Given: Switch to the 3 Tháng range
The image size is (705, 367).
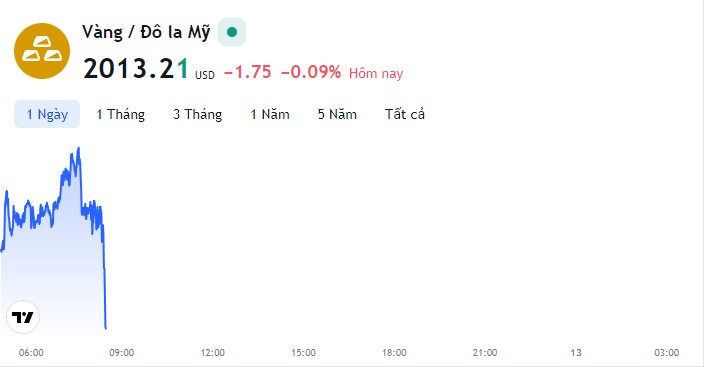Looking at the screenshot, I should (198, 114).
